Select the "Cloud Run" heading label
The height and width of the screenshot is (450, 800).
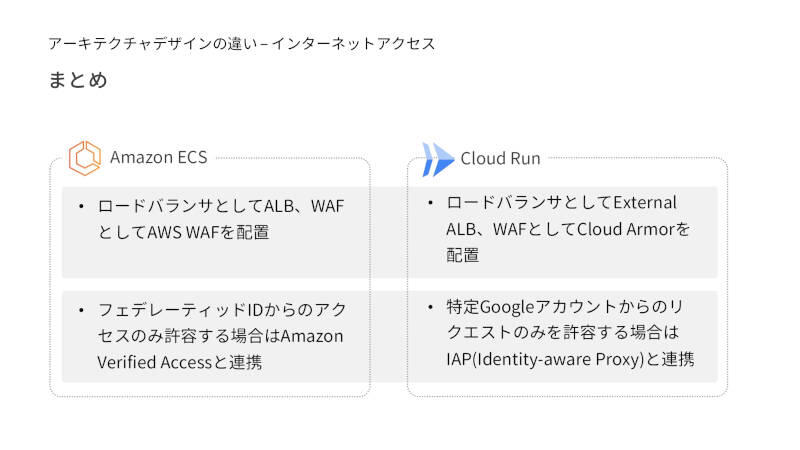500,158
